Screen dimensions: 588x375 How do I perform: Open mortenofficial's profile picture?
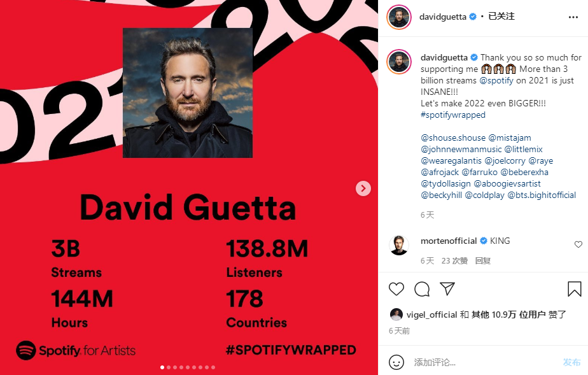tap(398, 245)
